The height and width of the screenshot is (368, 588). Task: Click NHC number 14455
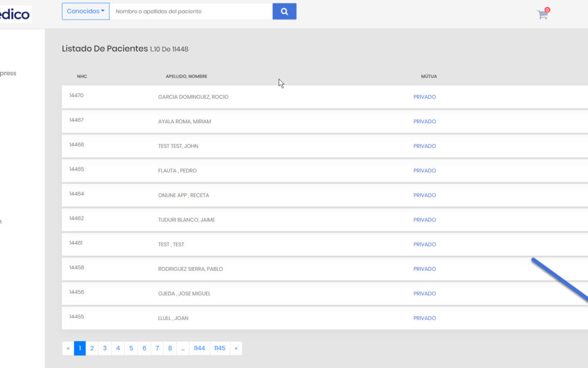pos(77,317)
